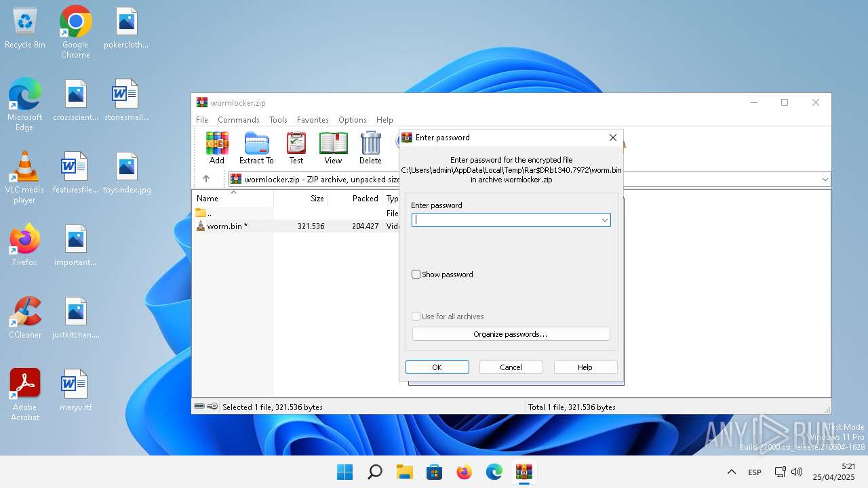Image resolution: width=868 pixels, height=488 pixels.
Task: Close the Enter password dialog
Action: point(613,138)
